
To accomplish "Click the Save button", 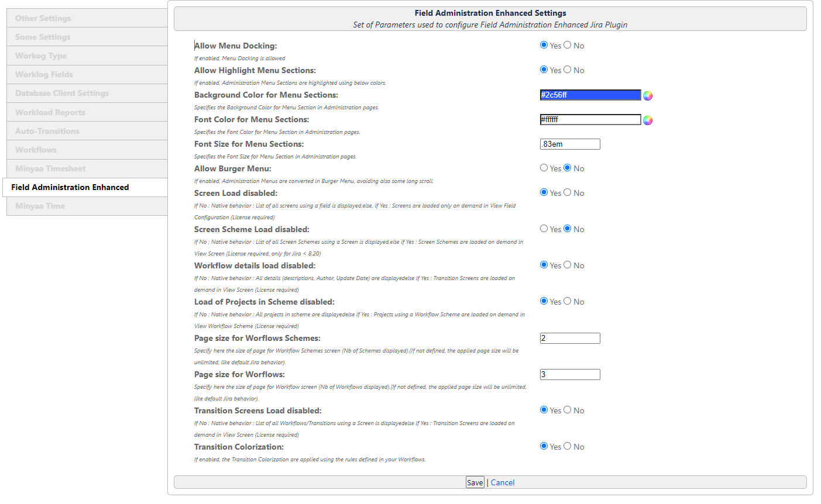I will point(475,482).
